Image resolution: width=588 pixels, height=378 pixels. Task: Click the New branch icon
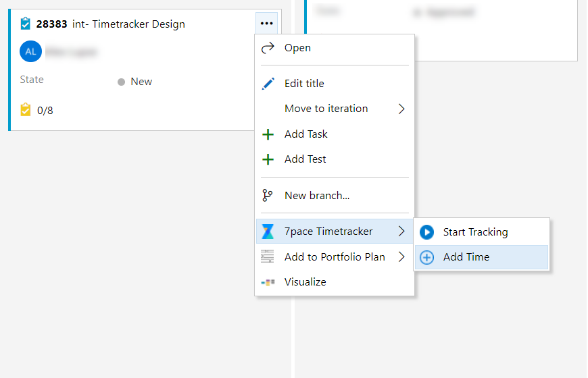268,196
